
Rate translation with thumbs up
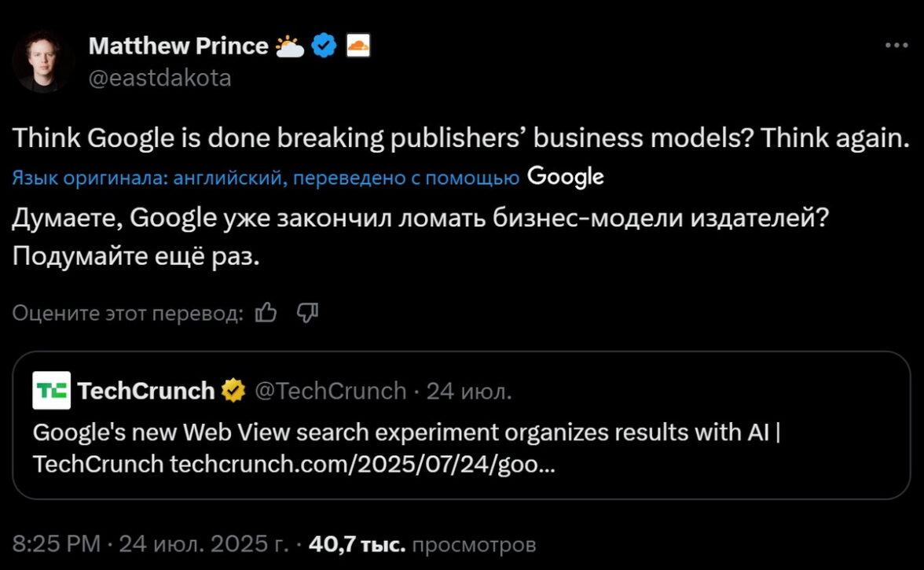click(x=266, y=314)
